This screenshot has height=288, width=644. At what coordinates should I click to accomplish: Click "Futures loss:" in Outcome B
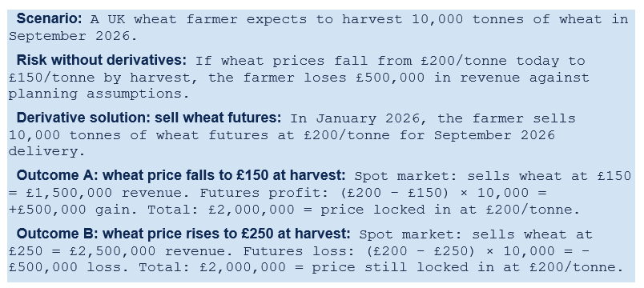(x=299, y=251)
